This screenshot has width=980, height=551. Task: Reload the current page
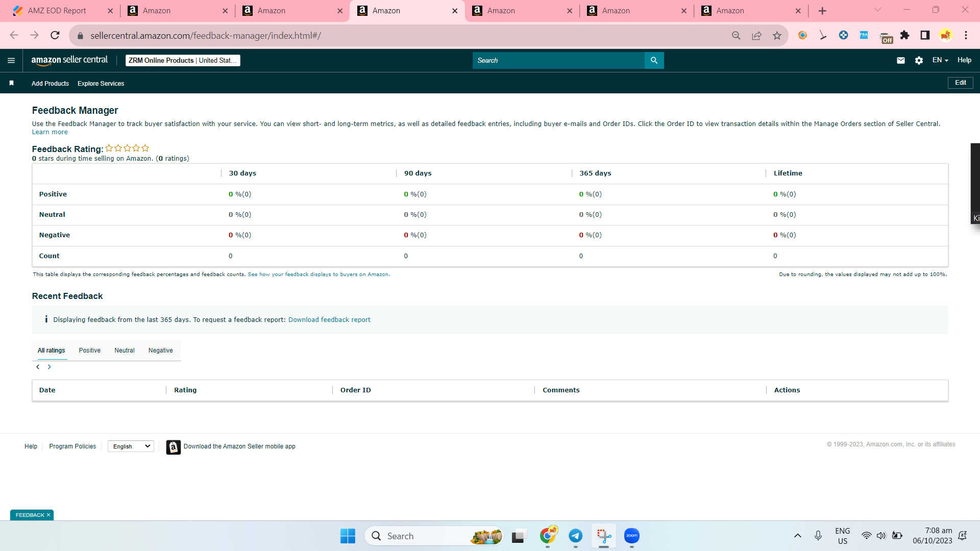pyautogui.click(x=55, y=35)
